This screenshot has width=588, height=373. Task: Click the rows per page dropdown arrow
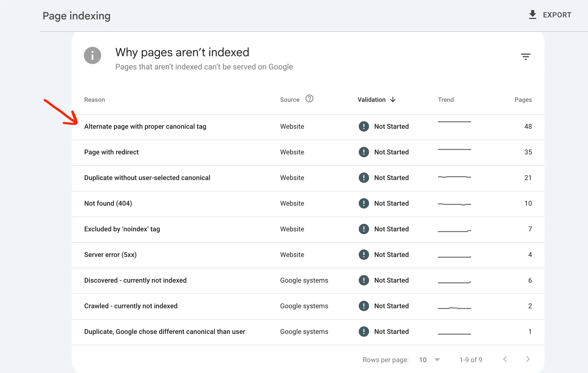click(x=437, y=360)
